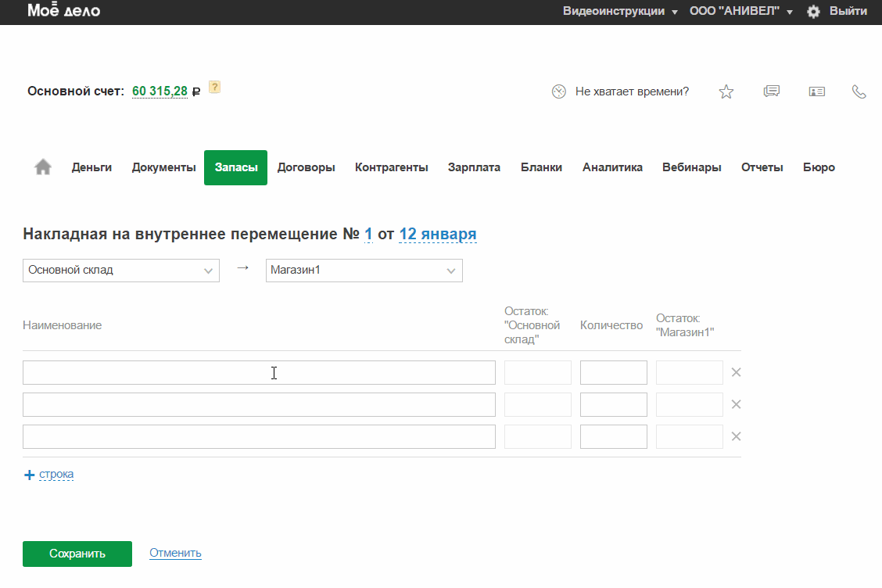Click the green Сохранить button

tap(77, 554)
